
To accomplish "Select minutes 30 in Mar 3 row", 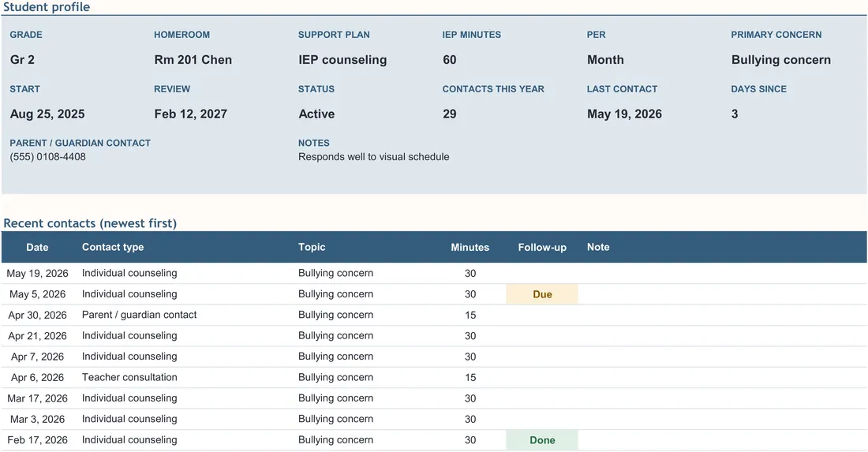I will click(470, 420).
